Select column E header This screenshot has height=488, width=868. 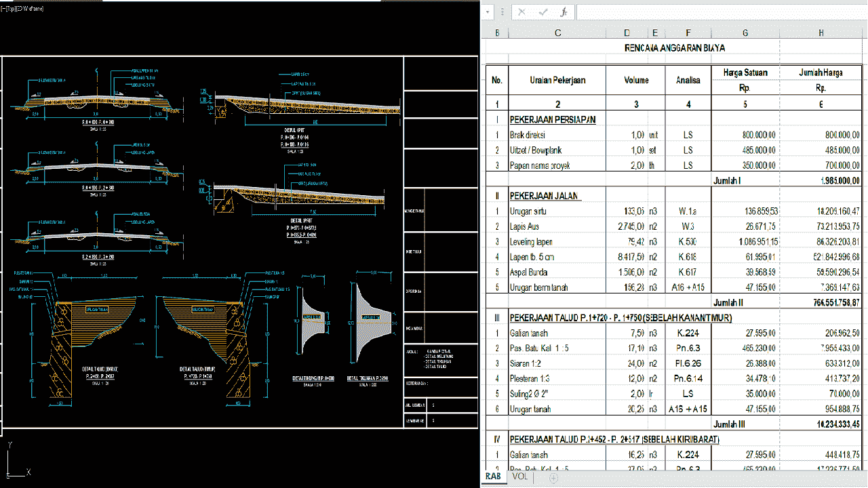(x=656, y=33)
